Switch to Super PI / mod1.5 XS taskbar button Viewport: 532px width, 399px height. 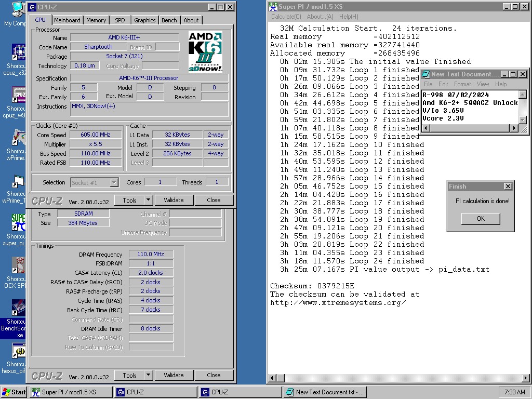71,392
